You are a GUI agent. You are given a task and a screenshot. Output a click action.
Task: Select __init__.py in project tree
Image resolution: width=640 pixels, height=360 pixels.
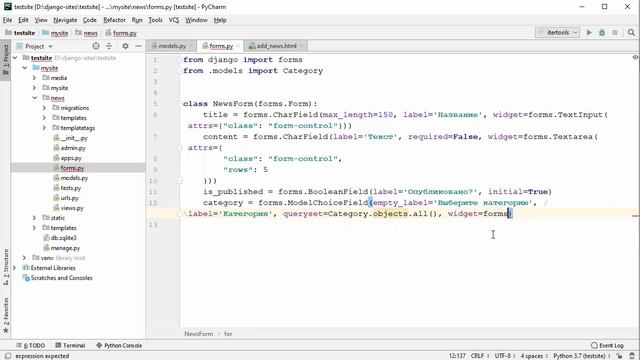tap(74, 138)
